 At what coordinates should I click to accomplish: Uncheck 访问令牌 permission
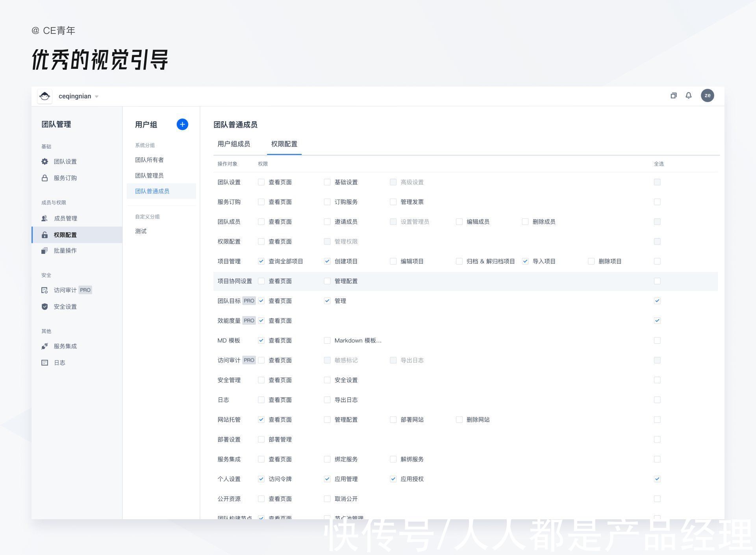click(x=261, y=479)
